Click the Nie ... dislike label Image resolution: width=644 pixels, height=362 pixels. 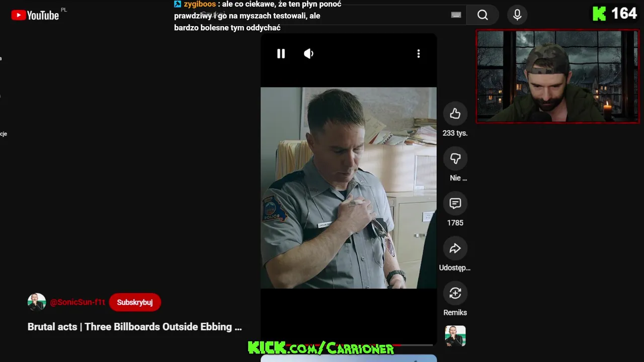(x=458, y=178)
